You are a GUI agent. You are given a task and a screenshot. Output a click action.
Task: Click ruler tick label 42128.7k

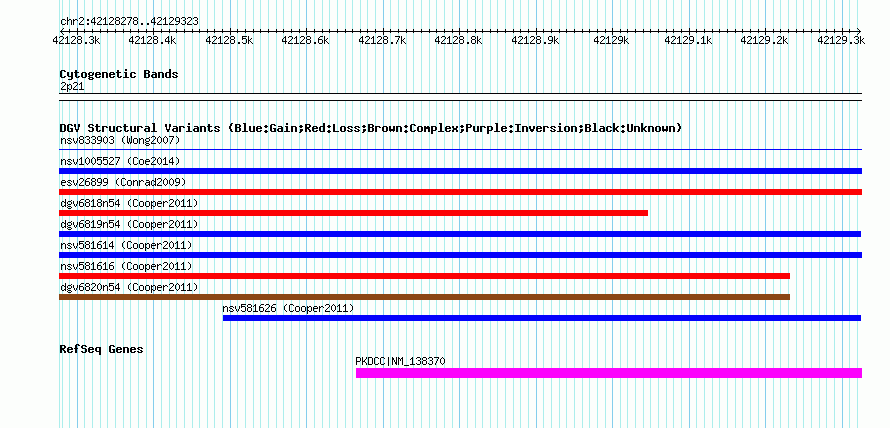(x=382, y=40)
